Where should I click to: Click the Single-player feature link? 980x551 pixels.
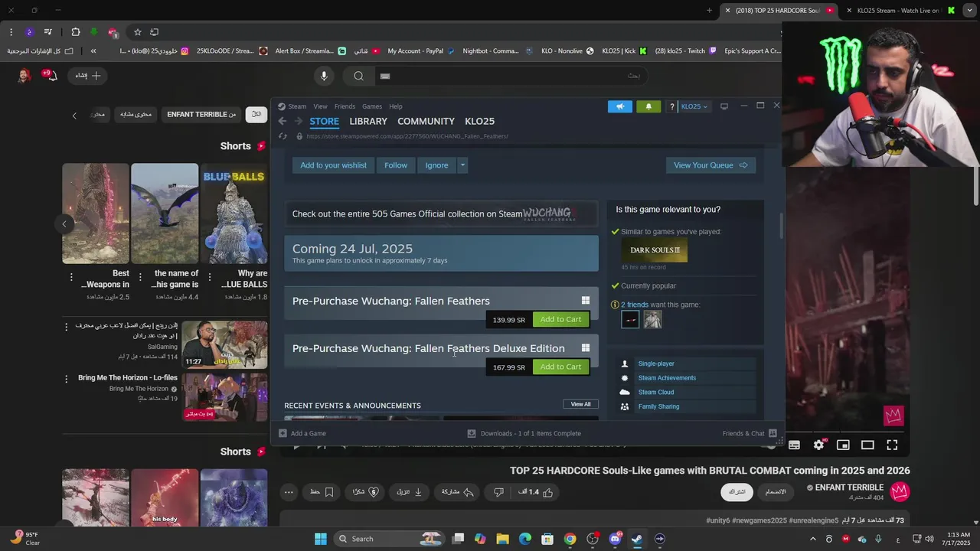tap(656, 364)
